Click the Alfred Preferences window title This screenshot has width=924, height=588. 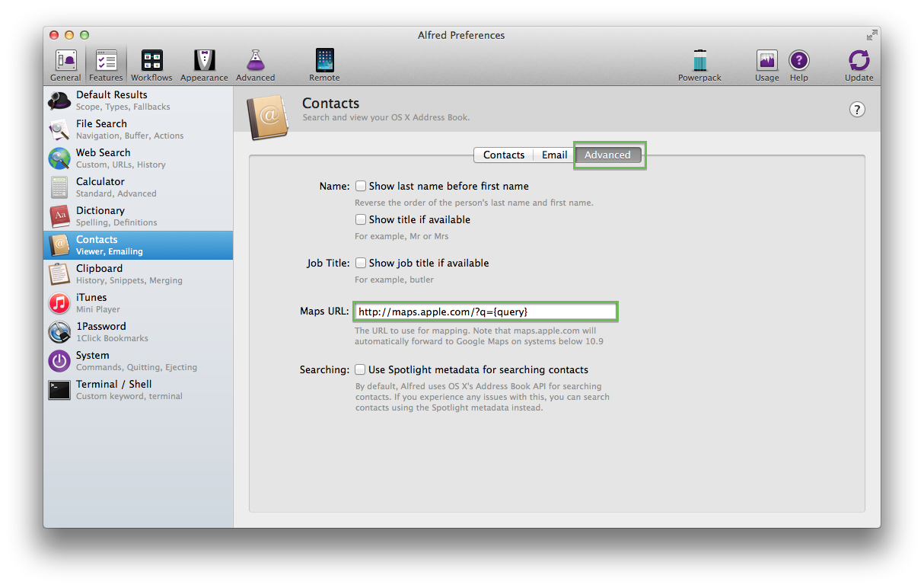(x=461, y=35)
